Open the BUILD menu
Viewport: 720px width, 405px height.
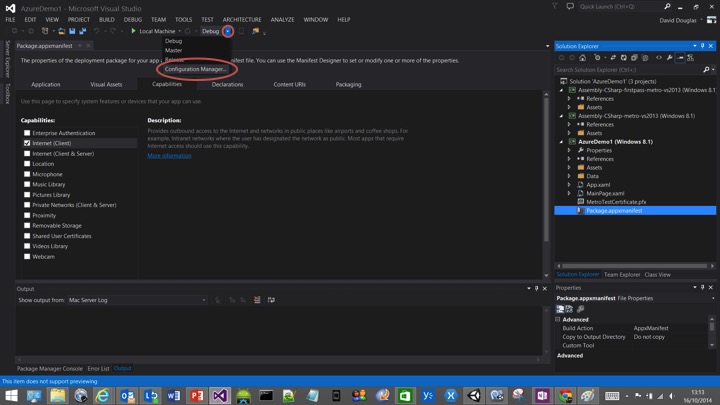[x=107, y=19]
